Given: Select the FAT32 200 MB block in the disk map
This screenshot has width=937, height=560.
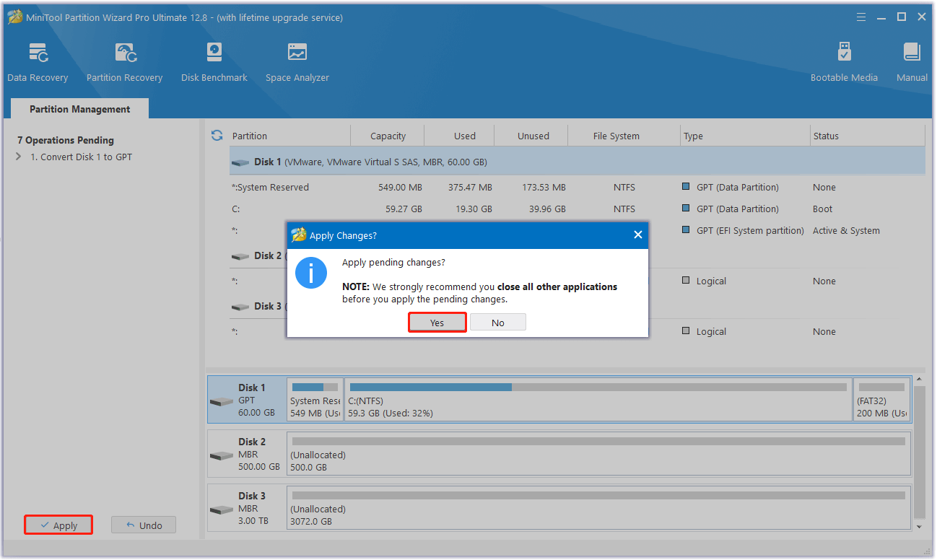Looking at the screenshot, I should (x=882, y=399).
